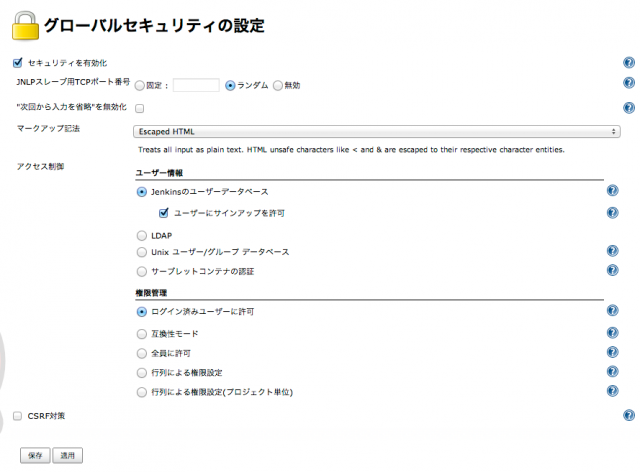
Task: Open help for 互換性モード option
Action: [612, 333]
